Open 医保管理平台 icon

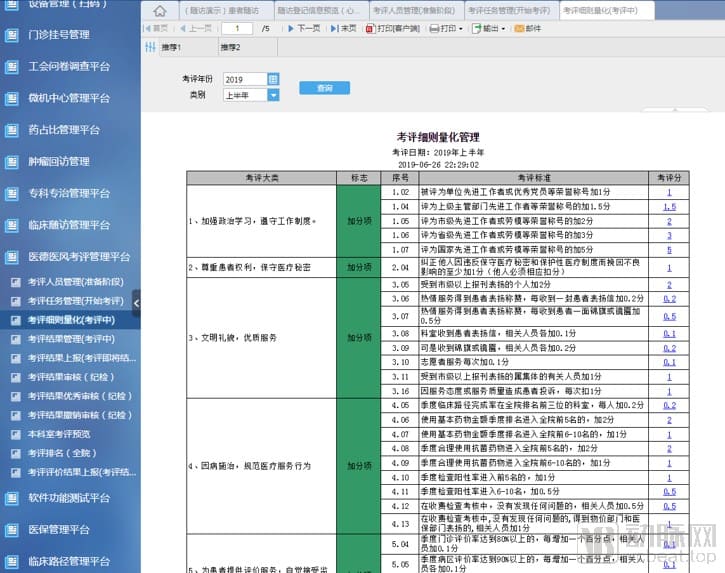(x=12, y=530)
